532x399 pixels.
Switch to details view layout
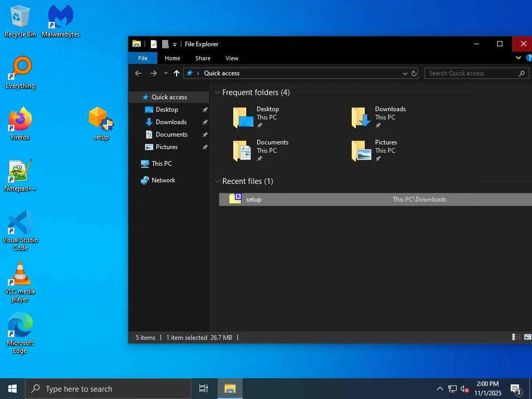(x=516, y=337)
